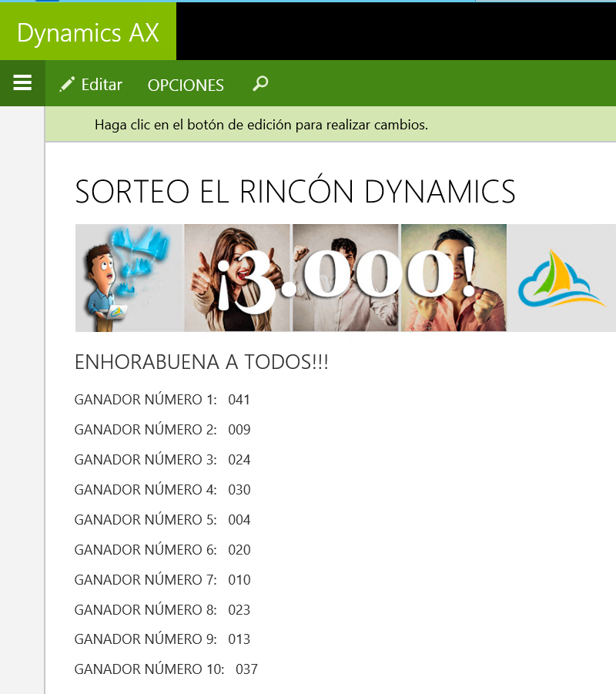Select GANADOR NÚMERO 6 value 020
Image resolution: width=616 pixels, height=694 pixels.
(x=239, y=550)
